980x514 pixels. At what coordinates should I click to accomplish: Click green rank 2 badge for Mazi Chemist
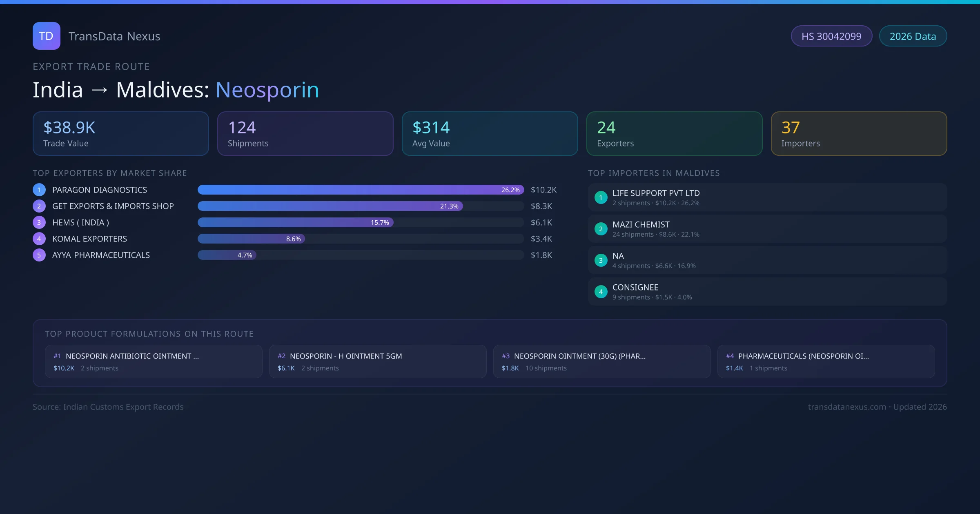[x=601, y=229]
